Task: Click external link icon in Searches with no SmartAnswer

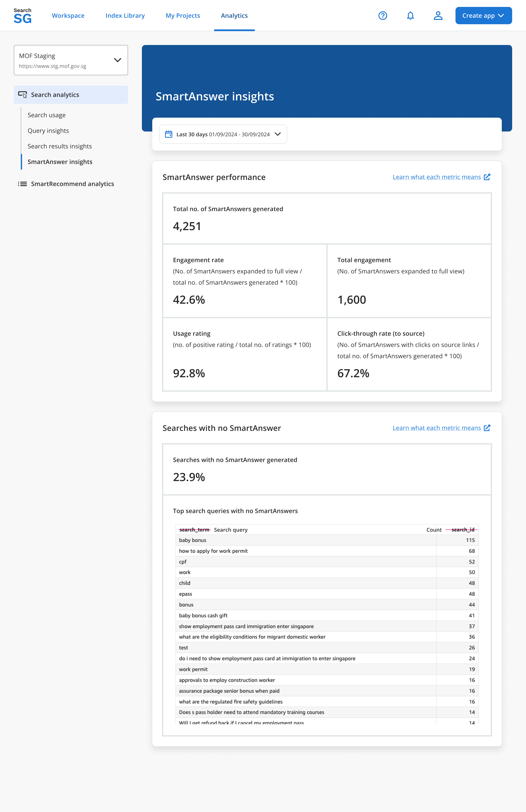Action: click(487, 428)
